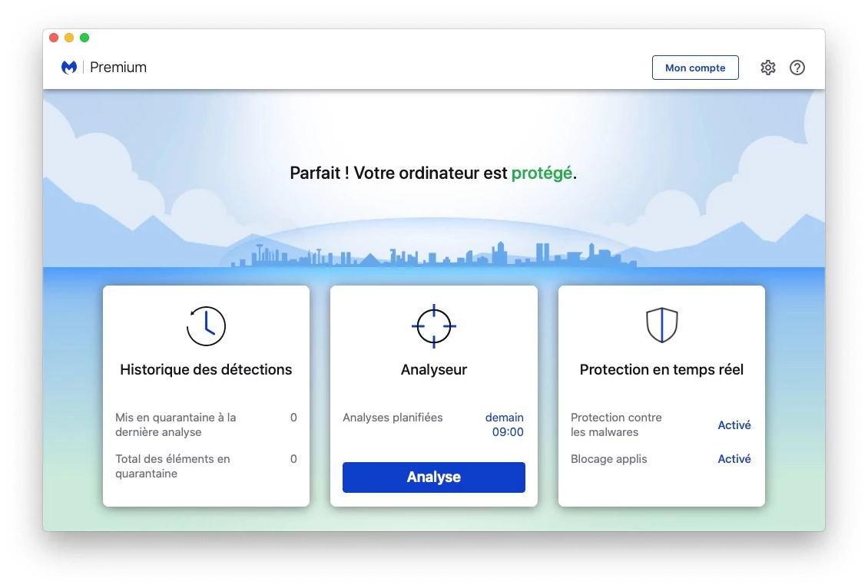The height and width of the screenshot is (588, 868).
Task: Toggle Activé status for malware protection
Action: coord(734,424)
